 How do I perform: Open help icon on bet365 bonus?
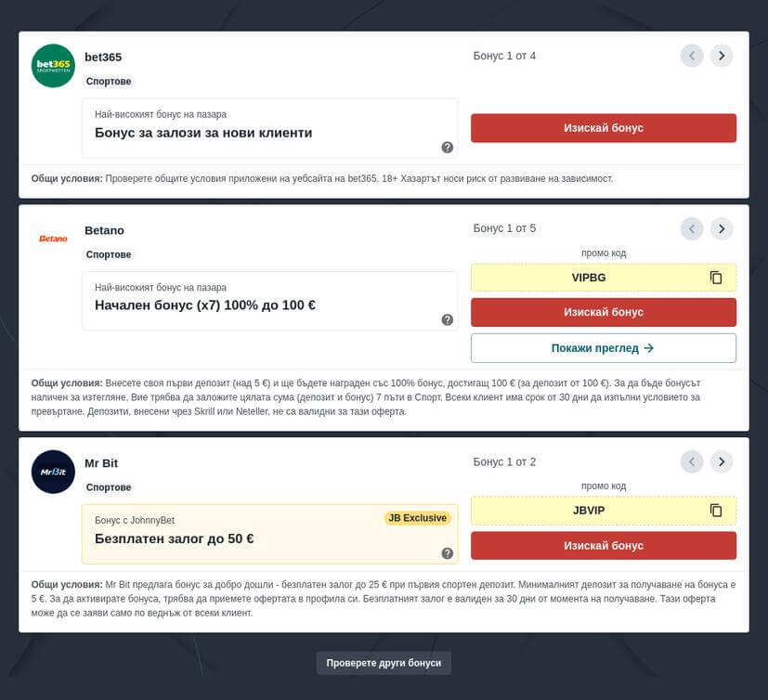448,148
